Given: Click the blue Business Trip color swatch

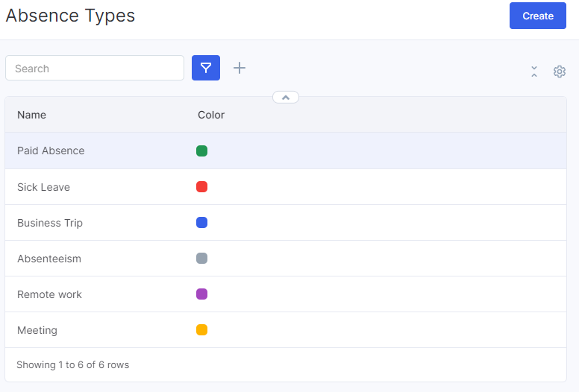Looking at the screenshot, I should pyautogui.click(x=201, y=222).
